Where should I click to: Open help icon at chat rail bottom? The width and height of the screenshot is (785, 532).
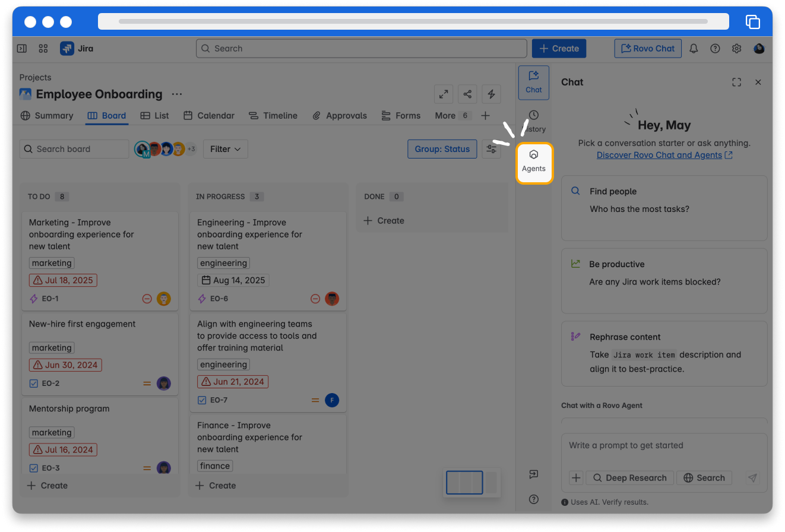click(533, 499)
